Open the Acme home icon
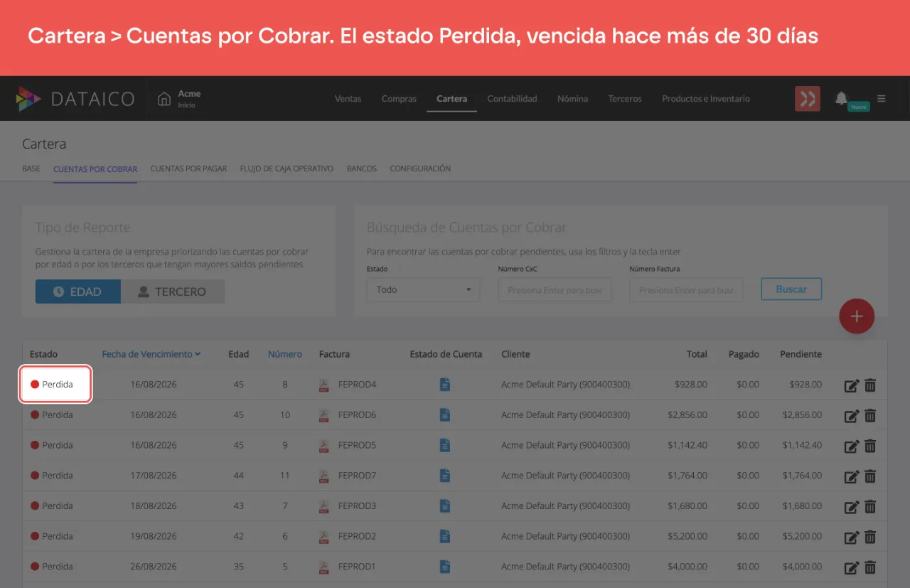Image resolution: width=910 pixels, height=588 pixels. [x=164, y=99]
